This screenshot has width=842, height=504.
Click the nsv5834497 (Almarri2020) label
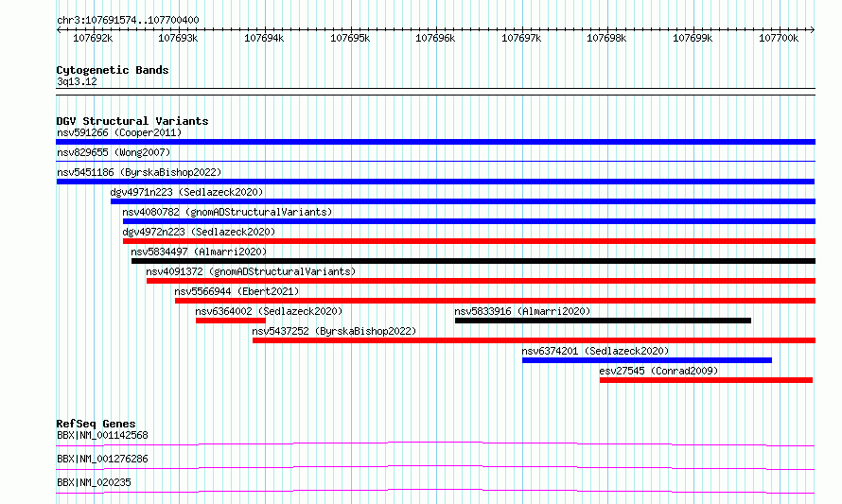point(199,252)
